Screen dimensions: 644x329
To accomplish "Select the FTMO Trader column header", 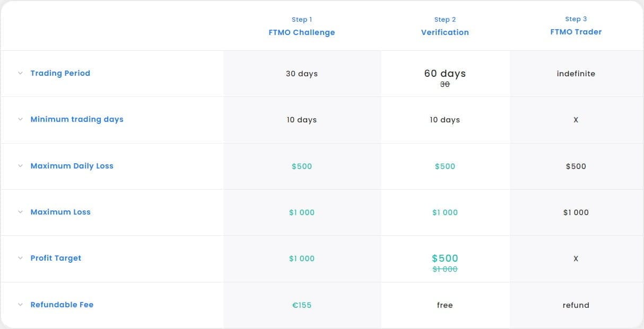I will tap(576, 32).
